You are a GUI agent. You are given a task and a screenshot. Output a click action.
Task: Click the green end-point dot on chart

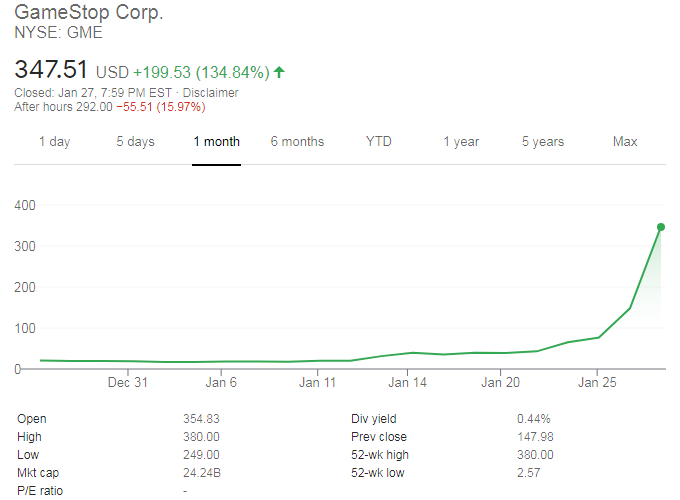[x=661, y=227]
